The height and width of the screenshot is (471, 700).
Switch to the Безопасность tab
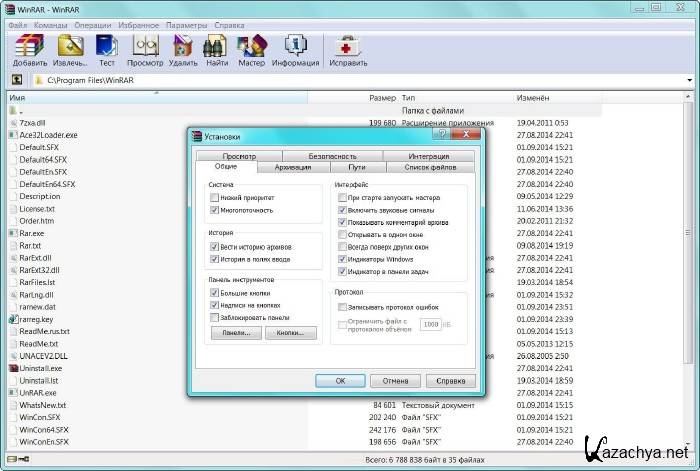click(332, 156)
